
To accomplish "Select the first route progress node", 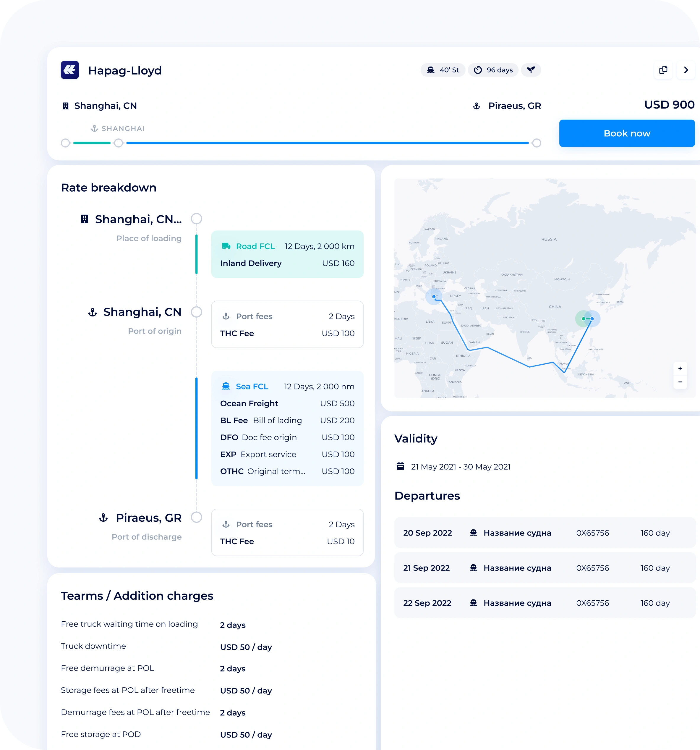I will coord(66,143).
